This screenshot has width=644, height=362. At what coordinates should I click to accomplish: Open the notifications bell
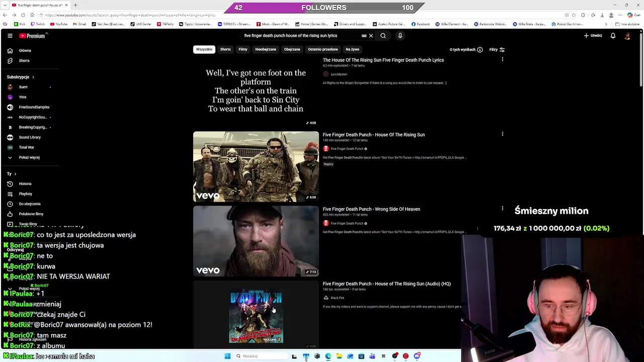point(613,36)
